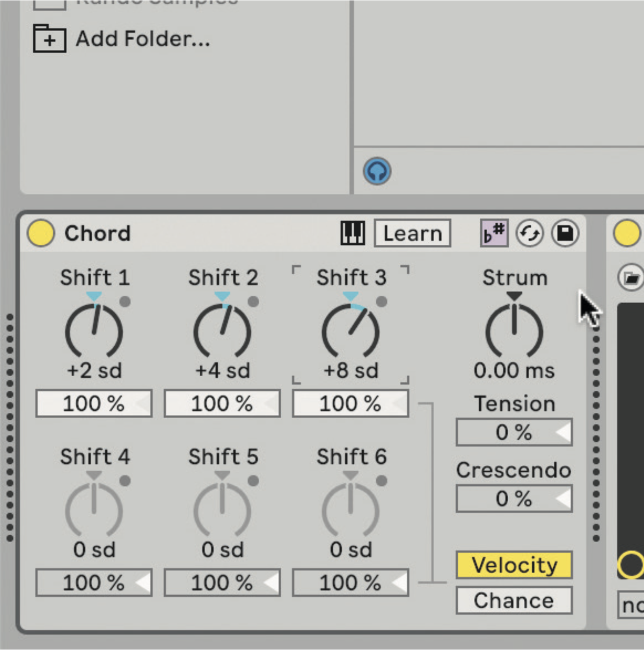Toggle the right device's activator circle
The height and width of the screenshot is (650, 644).
(x=627, y=233)
